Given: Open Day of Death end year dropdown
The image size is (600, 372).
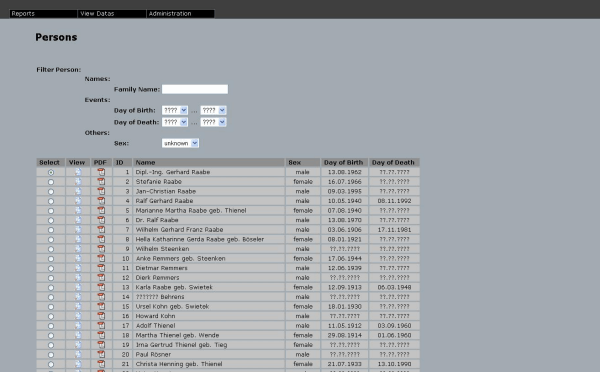Looking at the screenshot, I should [x=213, y=122].
